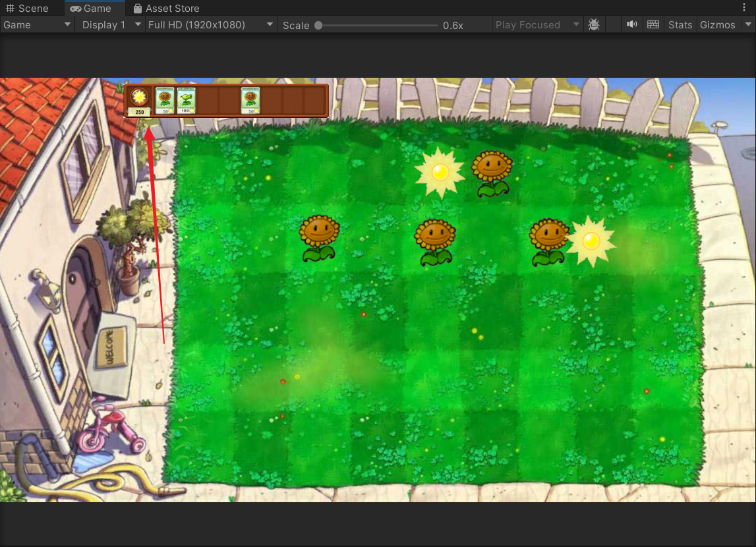Click the Scale slider handle
This screenshot has width=756, height=547.
(x=318, y=25)
